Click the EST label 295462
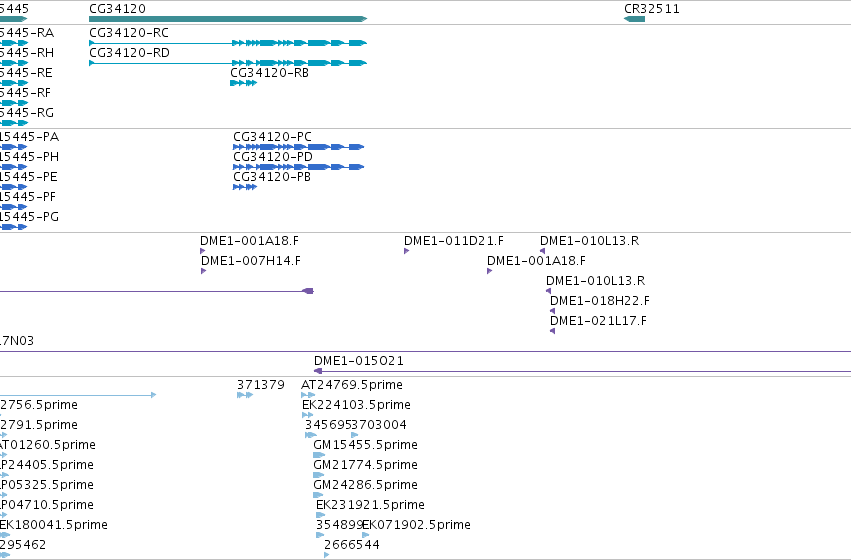 click(23, 545)
